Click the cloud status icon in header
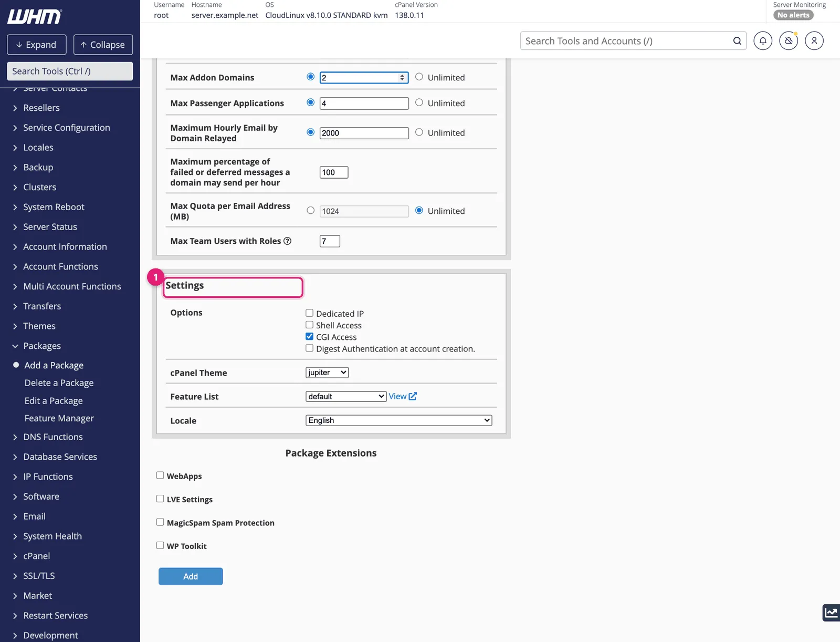Screen dimensions: 840x642 pyautogui.click(x=789, y=40)
